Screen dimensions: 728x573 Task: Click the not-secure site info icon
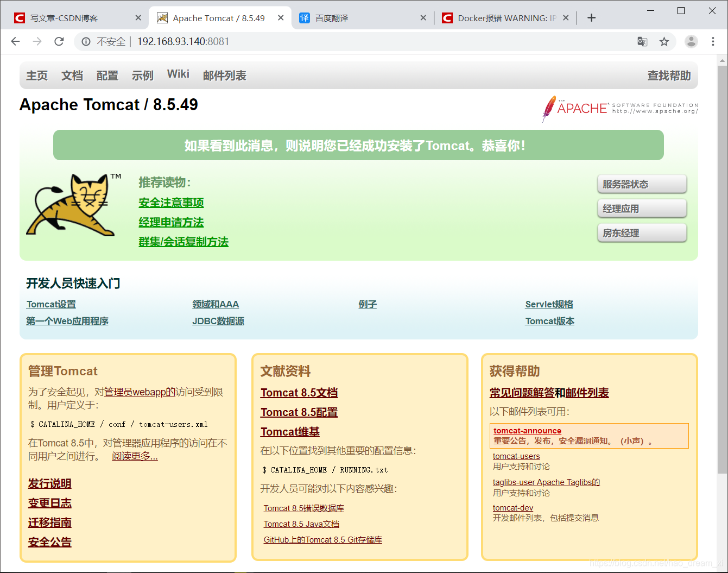pos(86,42)
